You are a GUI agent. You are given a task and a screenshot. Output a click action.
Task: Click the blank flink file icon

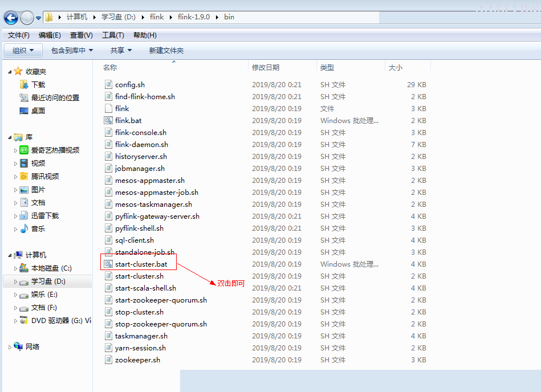(x=108, y=108)
